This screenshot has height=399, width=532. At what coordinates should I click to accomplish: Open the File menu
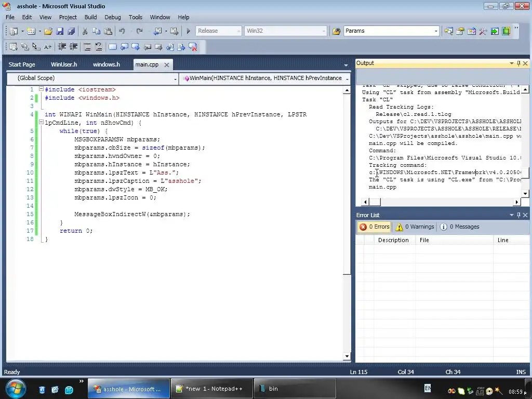click(x=10, y=17)
